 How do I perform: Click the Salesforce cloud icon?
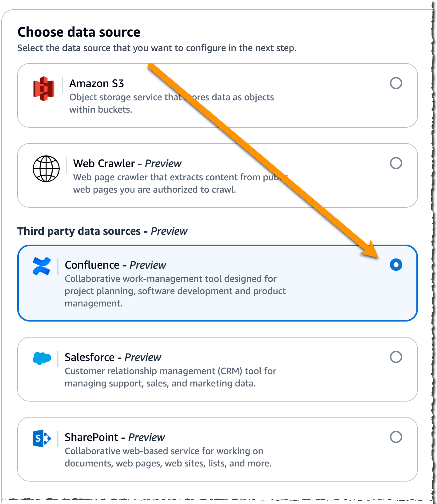[42, 358]
